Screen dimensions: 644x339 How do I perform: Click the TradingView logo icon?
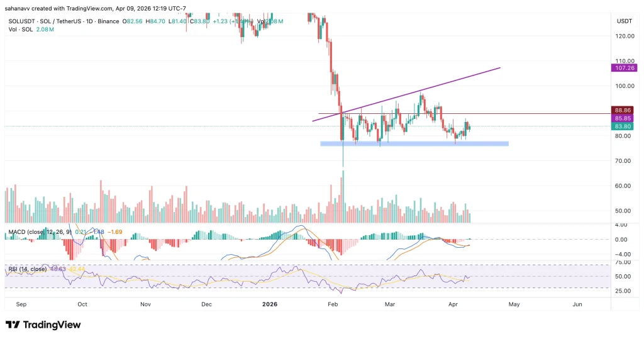[x=12, y=325]
